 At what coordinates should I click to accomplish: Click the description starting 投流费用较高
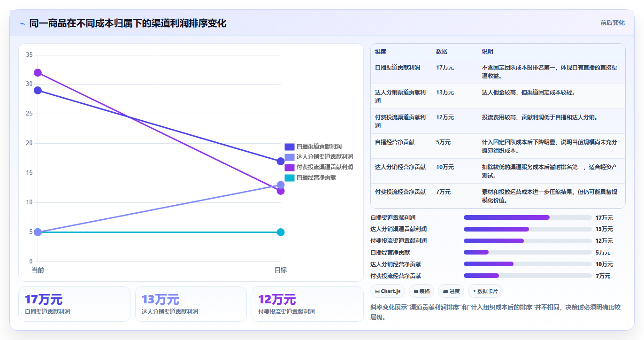[540, 117]
